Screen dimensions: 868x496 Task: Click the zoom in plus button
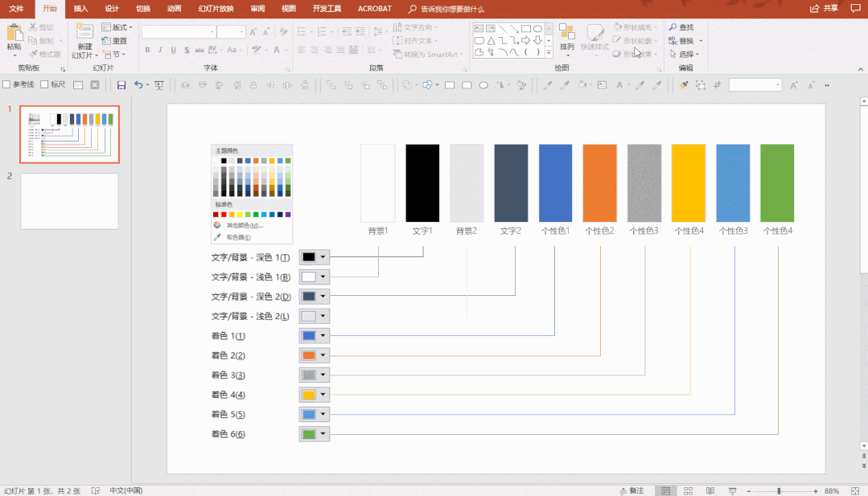pos(816,491)
